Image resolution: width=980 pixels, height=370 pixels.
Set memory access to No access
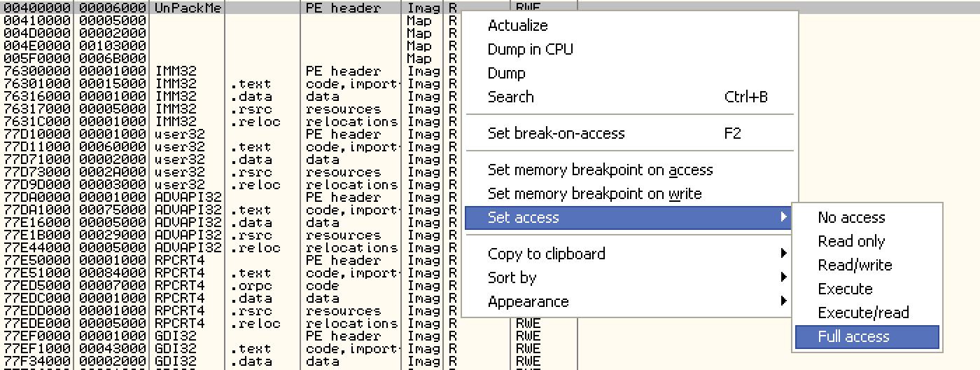coord(851,218)
